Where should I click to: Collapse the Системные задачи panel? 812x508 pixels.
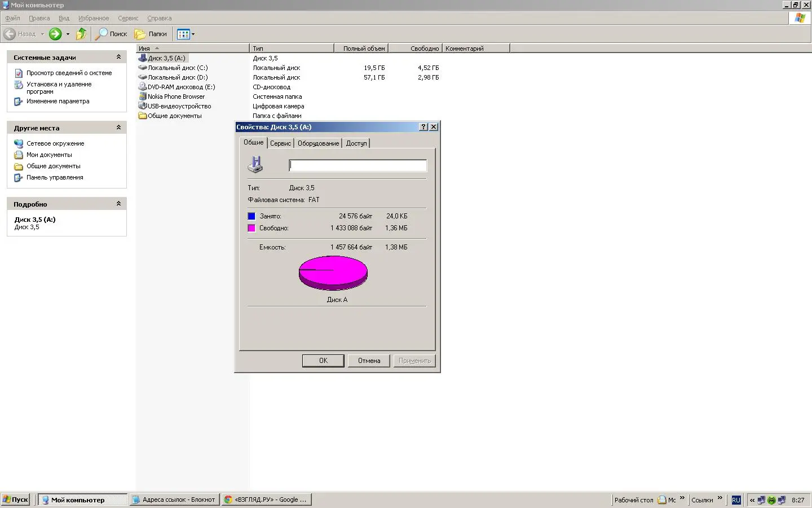(x=118, y=57)
